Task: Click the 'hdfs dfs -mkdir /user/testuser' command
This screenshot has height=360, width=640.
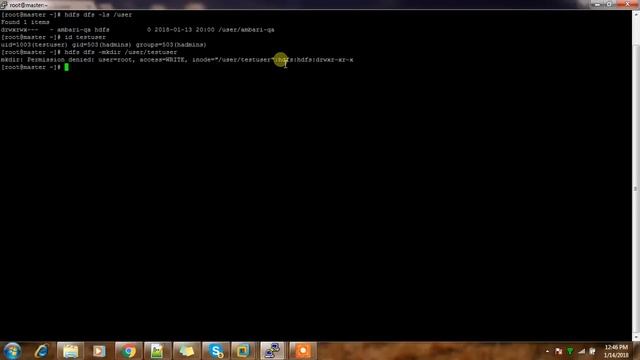Action: pyautogui.click(x=121, y=52)
